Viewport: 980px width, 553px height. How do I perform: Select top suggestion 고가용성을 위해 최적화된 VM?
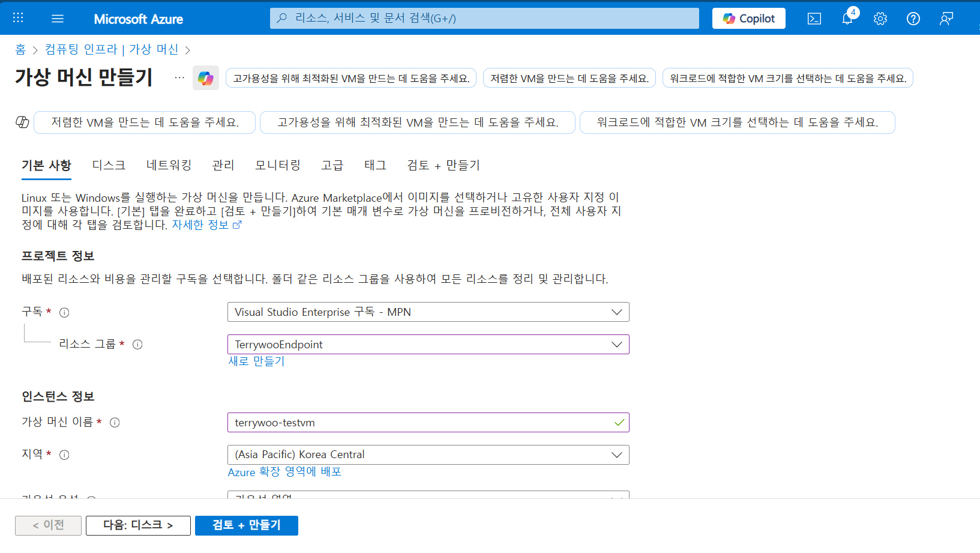click(x=351, y=78)
